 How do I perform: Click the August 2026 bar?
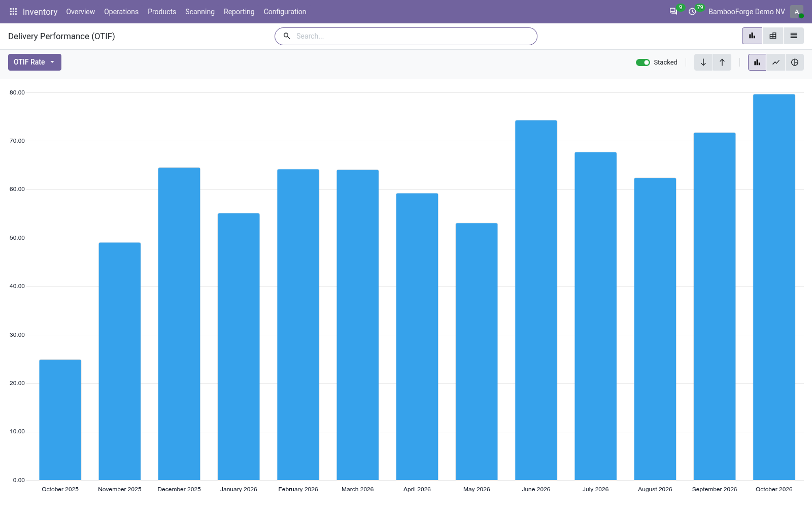(x=655, y=329)
